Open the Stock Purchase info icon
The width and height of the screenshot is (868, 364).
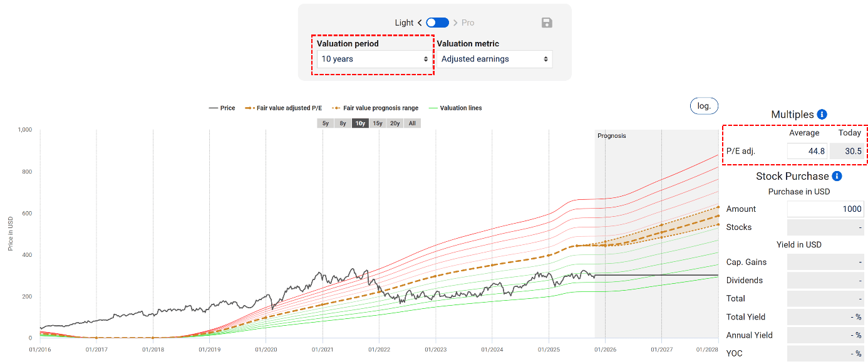pyautogui.click(x=837, y=176)
